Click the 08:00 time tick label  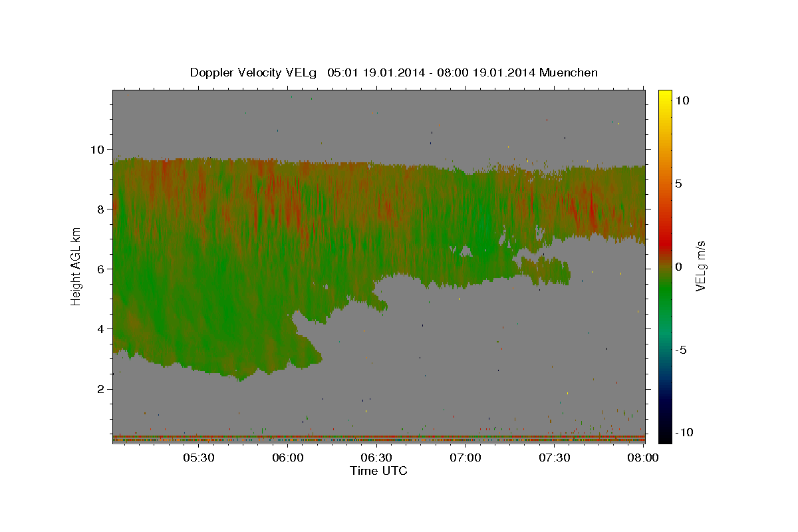click(x=642, y=458)
